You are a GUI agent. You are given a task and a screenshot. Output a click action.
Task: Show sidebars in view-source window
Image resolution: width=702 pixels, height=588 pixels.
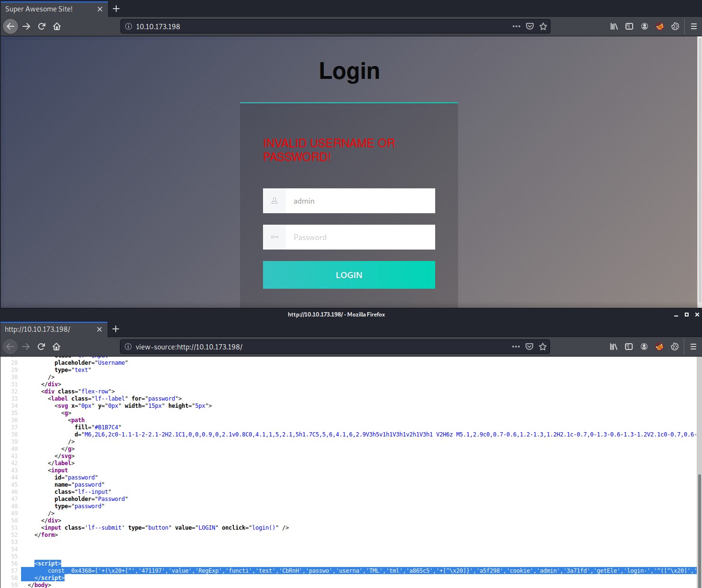point(629,347)
